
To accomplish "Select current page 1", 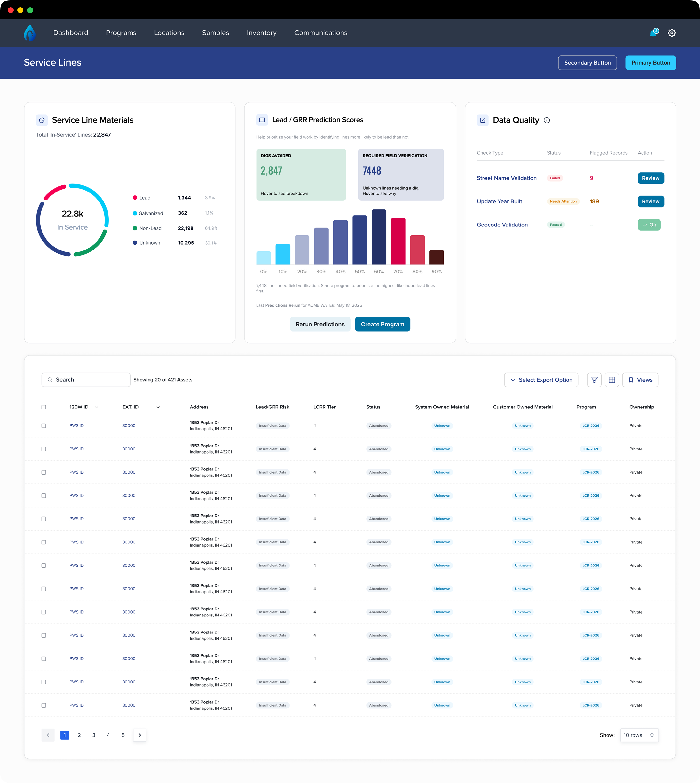I will [65, 735].
